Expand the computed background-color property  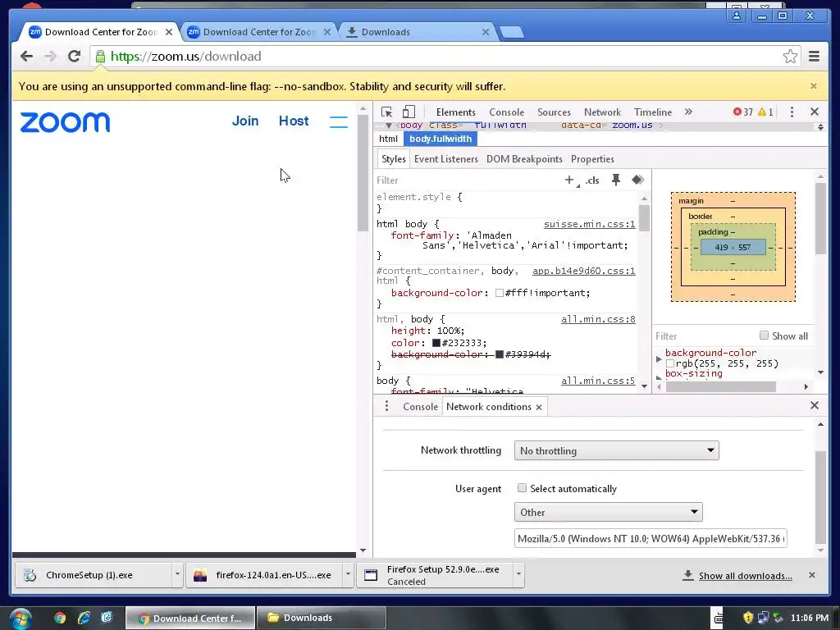659,358
